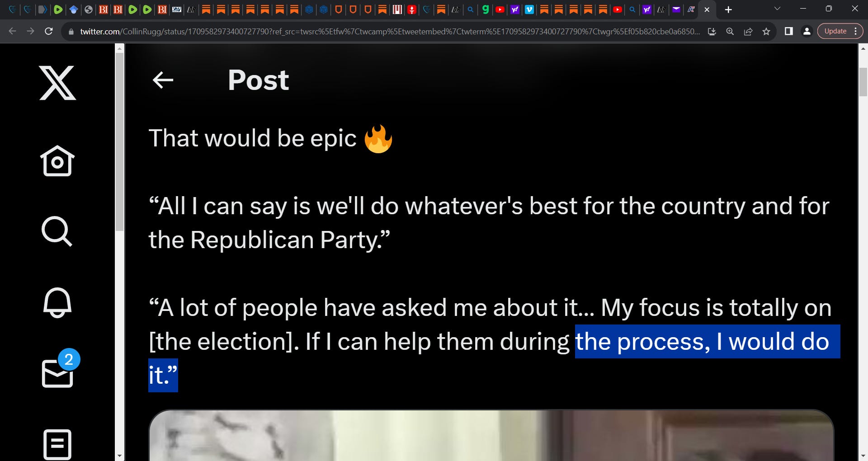
Task: Expand the tab search chevron
Action: click(x=777, y=9)
